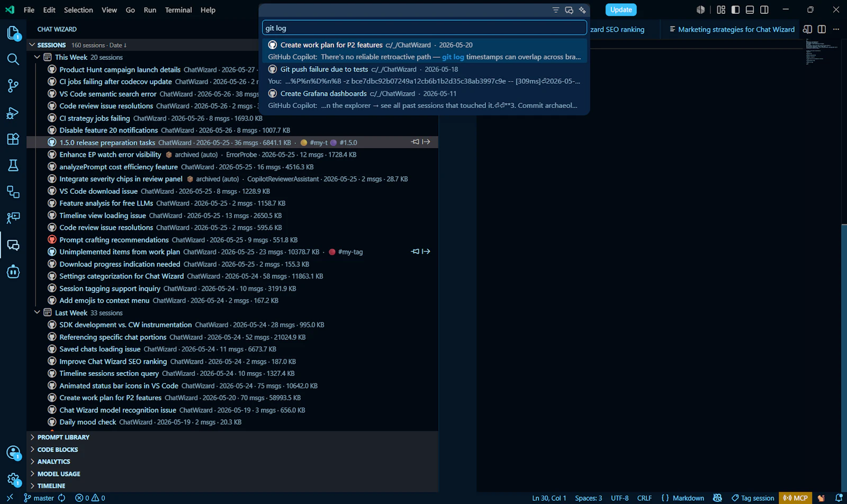Open the Testing flask view
Screen dimensions: 847x504
(13, 165)
